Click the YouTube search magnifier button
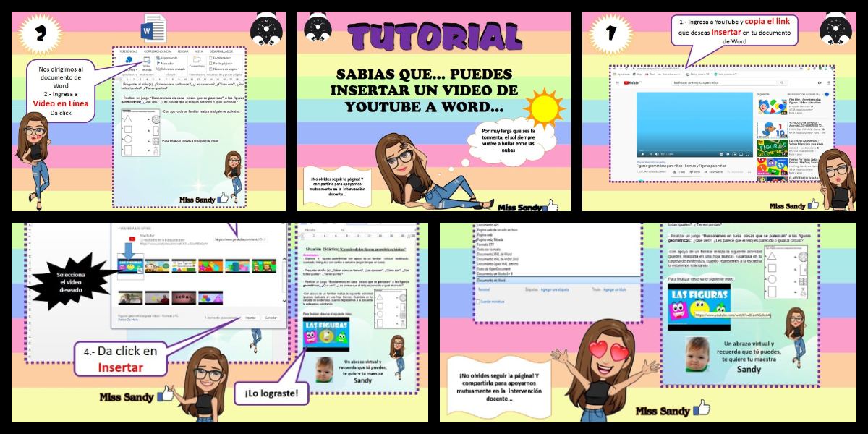868x434 pixels. [x=780, y=82]
